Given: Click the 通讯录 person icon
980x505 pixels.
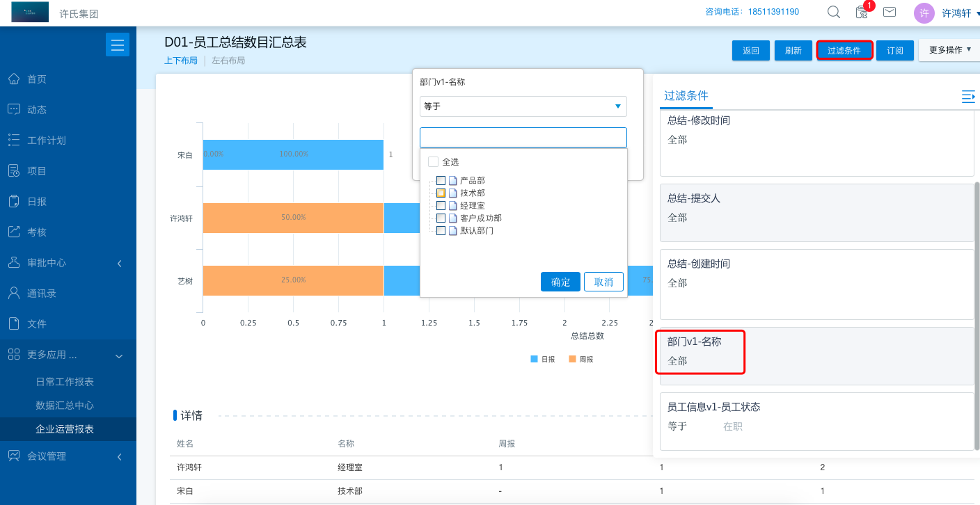Looking at the screenshot, I should [x=13, y=293].
